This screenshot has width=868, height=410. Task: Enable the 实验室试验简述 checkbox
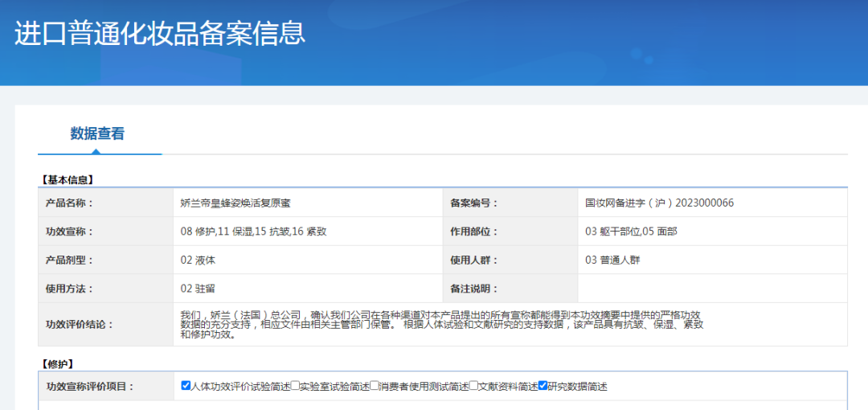[x=295, y=386]
